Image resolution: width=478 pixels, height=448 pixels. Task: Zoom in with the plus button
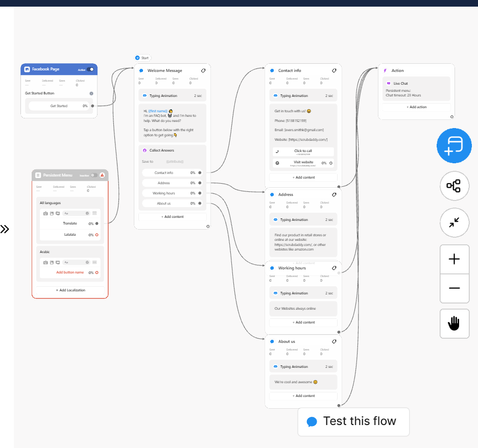pyautogui.click(x=454, y=259)
